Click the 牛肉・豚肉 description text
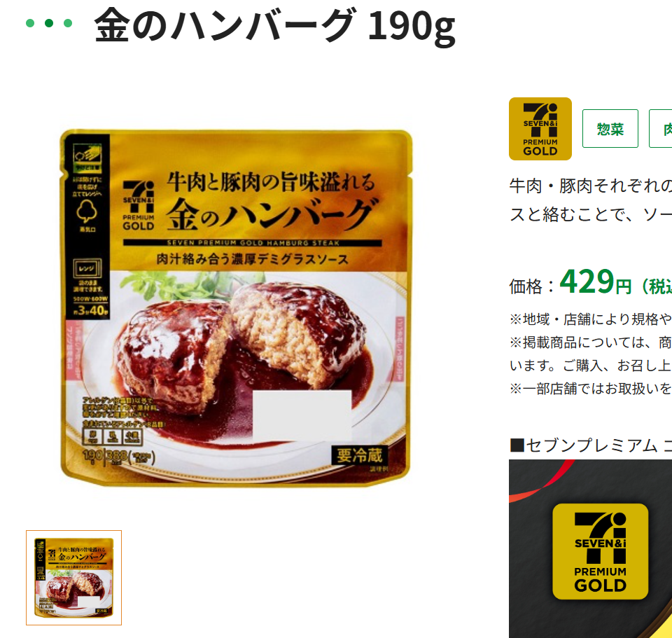This screenshot has width=672, height=638. click(591, 200)
